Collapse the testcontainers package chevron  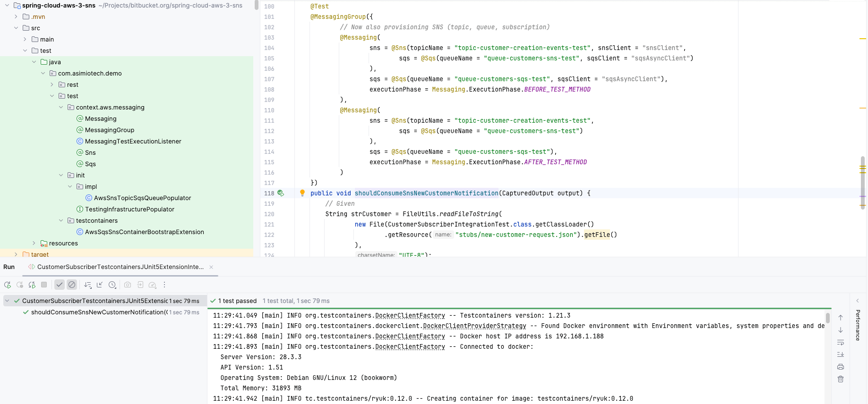pos(61,220)
